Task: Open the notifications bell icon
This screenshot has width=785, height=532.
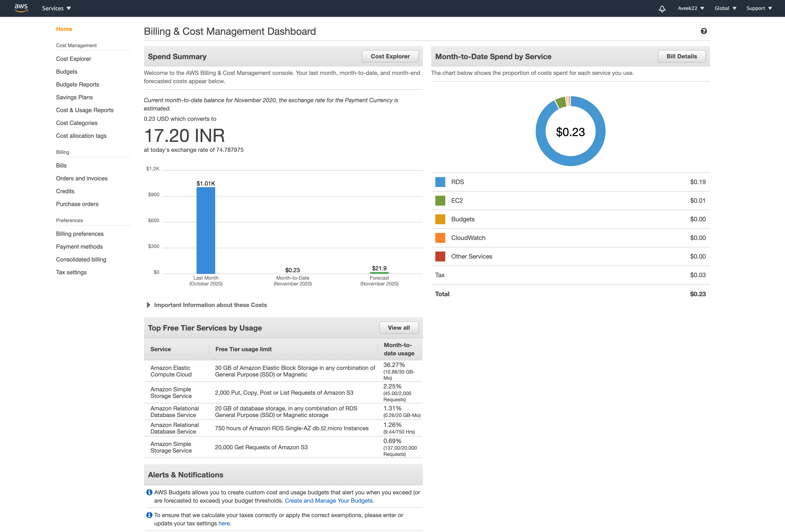Action: click(662, 8)
